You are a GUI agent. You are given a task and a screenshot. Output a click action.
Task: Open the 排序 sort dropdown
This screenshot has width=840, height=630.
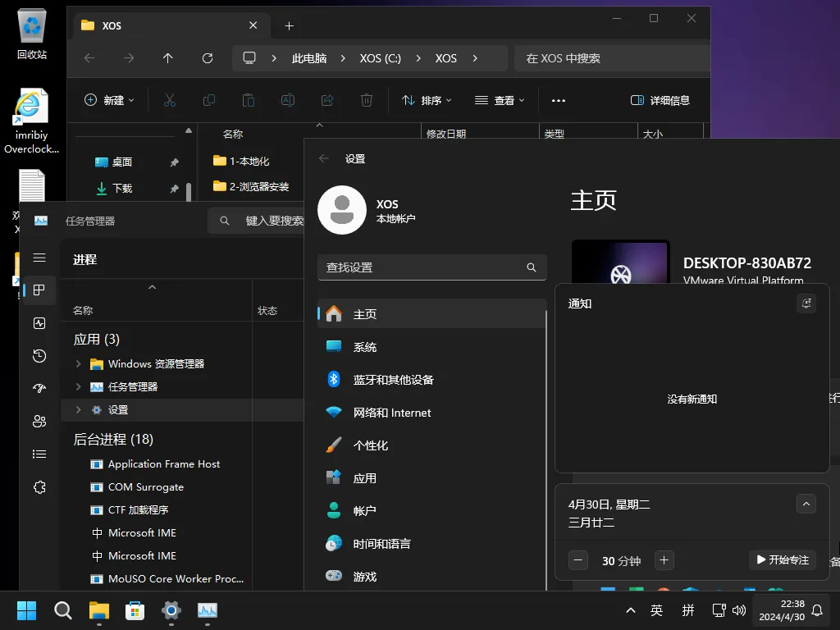point(427,99)
